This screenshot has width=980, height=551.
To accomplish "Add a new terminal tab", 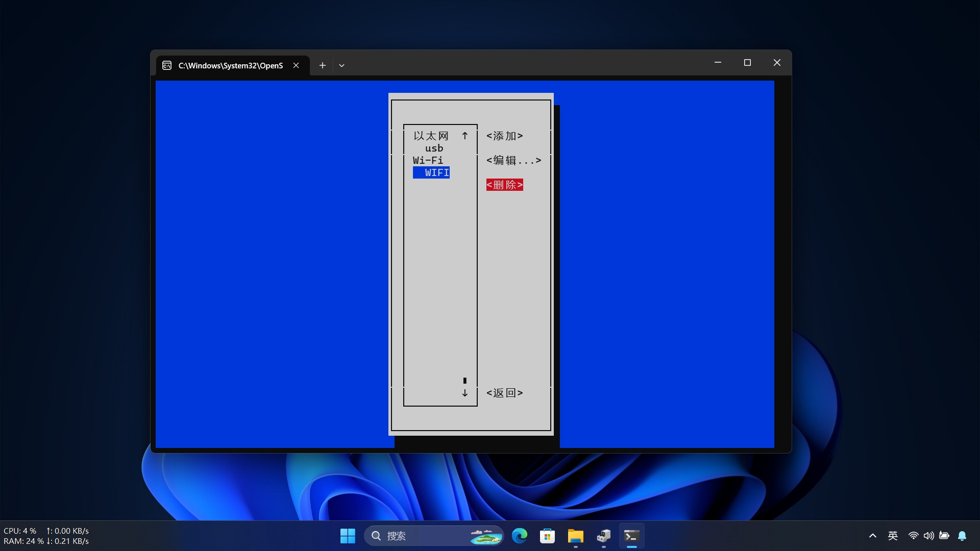I will (322, 65).
